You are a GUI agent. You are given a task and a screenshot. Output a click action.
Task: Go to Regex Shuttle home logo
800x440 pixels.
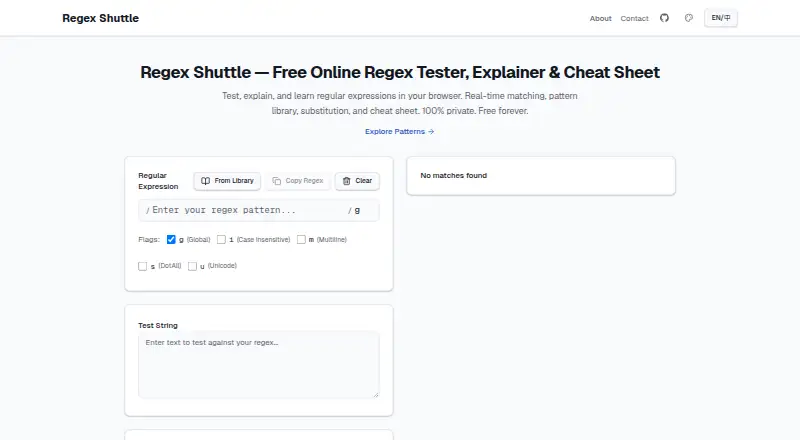click(101, 18)
